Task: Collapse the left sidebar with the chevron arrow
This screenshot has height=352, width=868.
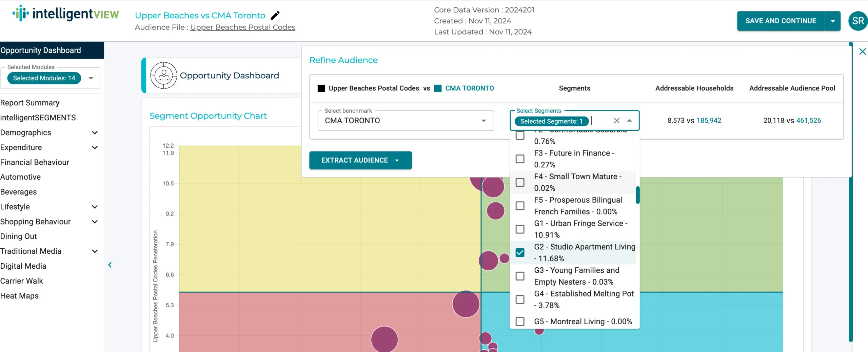Action: (110, 265)
